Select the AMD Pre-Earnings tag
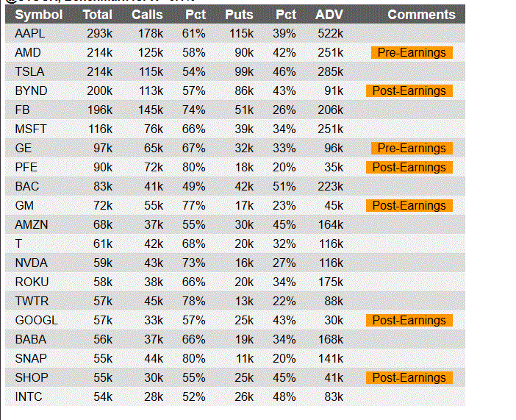Screen dimensions: 516x420 [x=412, y=53]
